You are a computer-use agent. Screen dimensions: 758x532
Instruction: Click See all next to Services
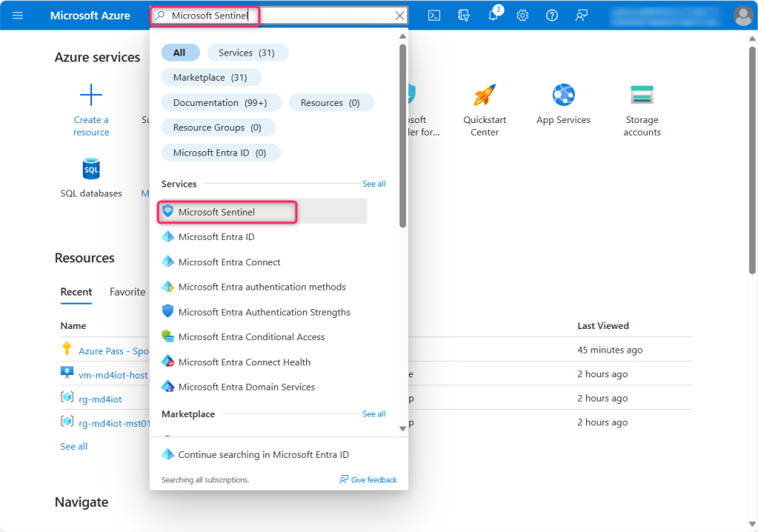(373, 184)
